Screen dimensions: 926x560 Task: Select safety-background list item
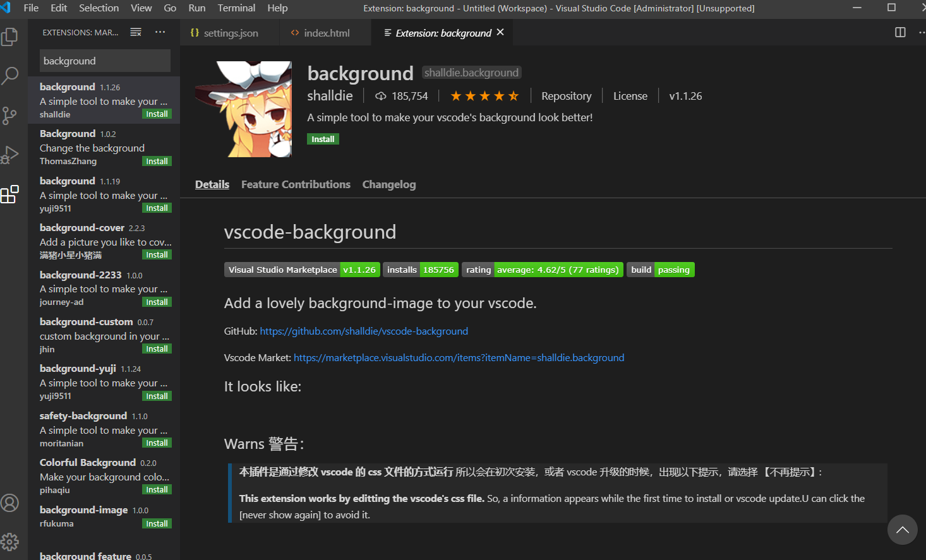tap(104, 429)
